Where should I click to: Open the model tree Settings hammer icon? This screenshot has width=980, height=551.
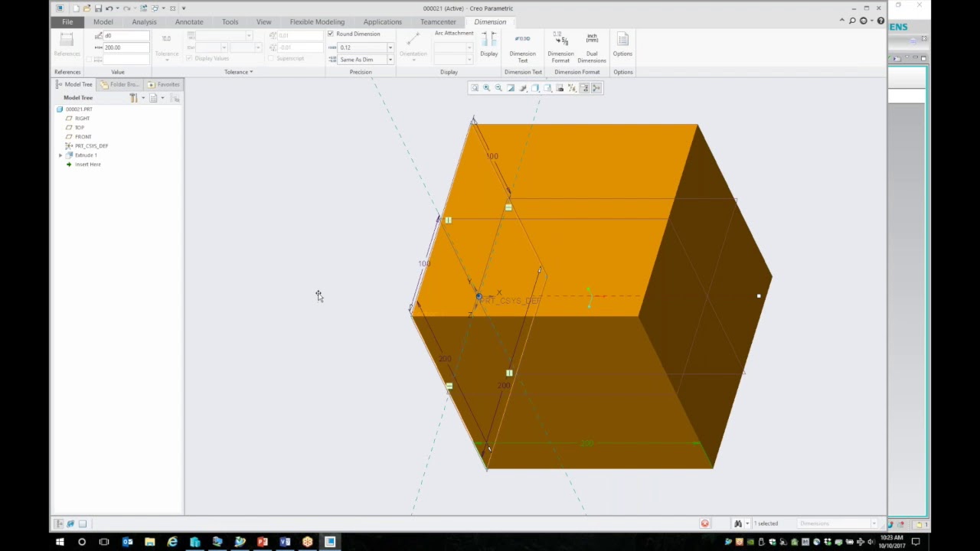point(133,98)
